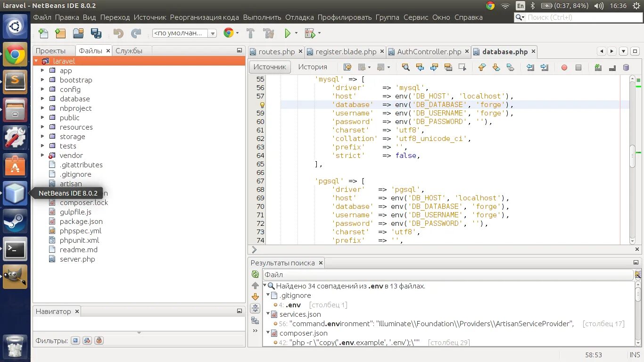Click the Источник view button
644x362 pixels.
coord(270,67)
